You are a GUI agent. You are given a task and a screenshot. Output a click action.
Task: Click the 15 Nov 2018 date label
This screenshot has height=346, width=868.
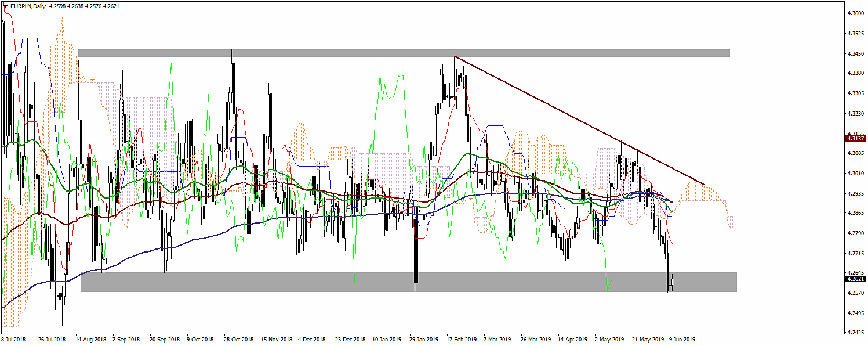click(276, 338)
